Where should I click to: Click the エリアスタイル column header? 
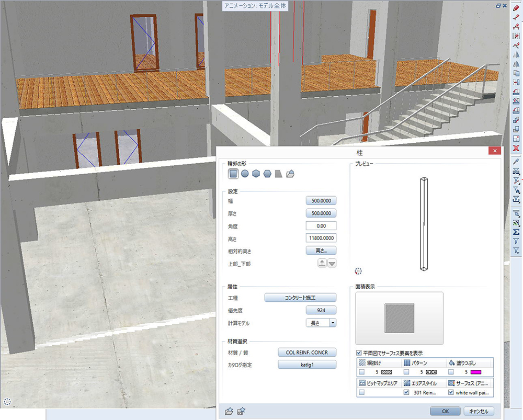(424, 383)
